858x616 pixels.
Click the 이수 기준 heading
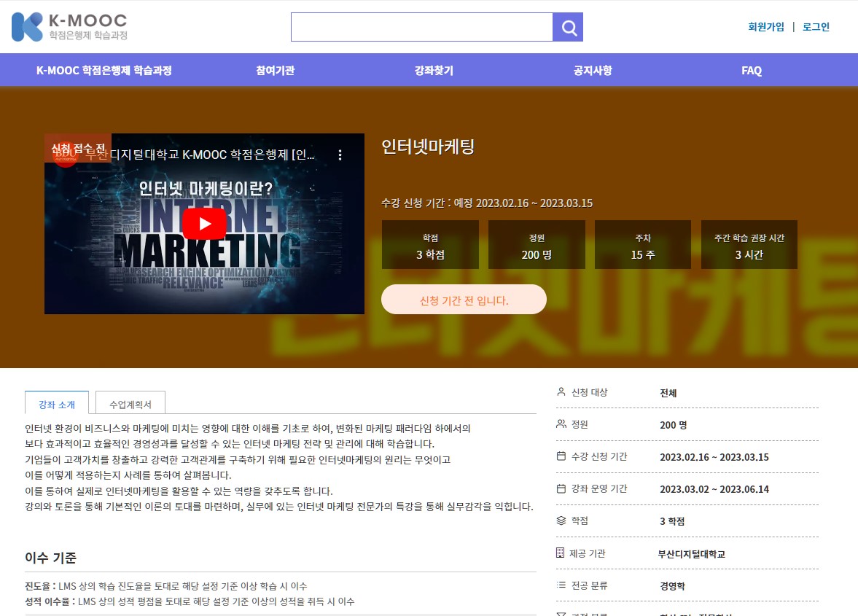pyautogui.click(x=50, y=558)
